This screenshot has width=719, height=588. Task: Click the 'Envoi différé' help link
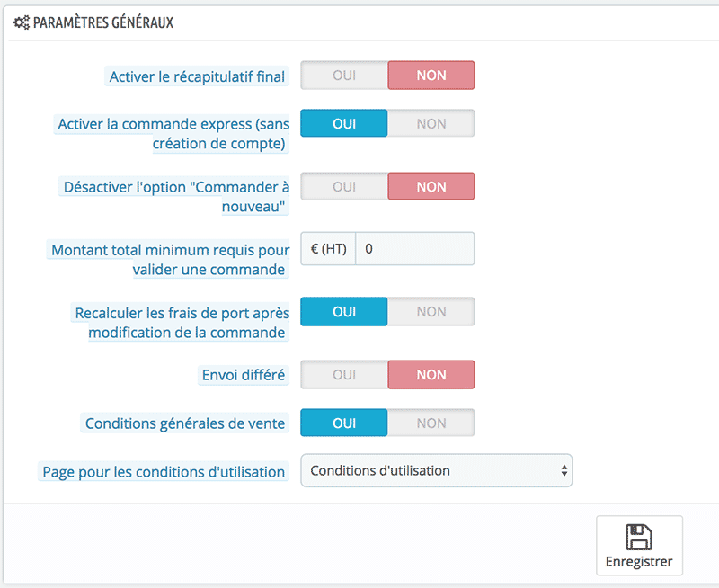pyautogui.click(x=243, y=375)
